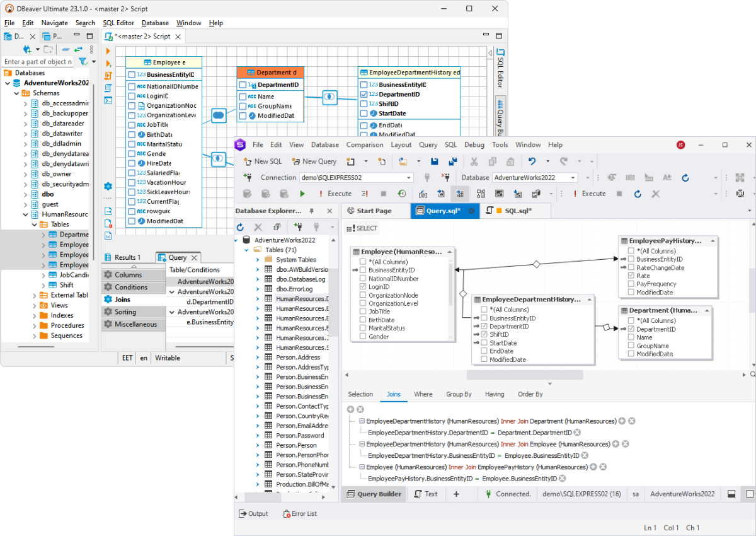Switch to the Where tab
756x536 pixels.
(423, 394)
